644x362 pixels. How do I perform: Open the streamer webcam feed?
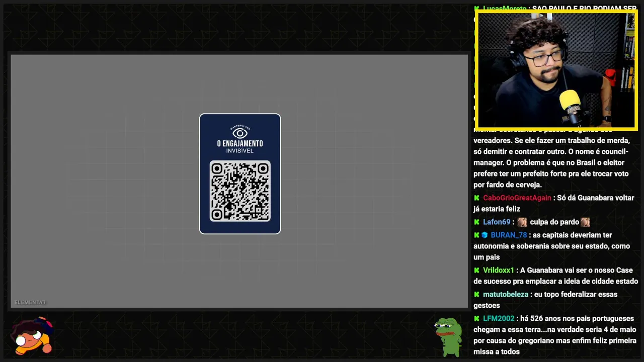[x=556, y=70]
